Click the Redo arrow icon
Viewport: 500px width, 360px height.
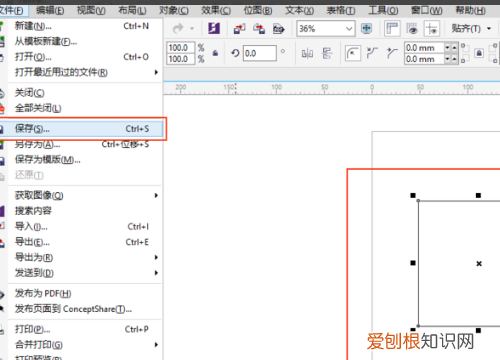pyautogui.click(x=178, y=29)
